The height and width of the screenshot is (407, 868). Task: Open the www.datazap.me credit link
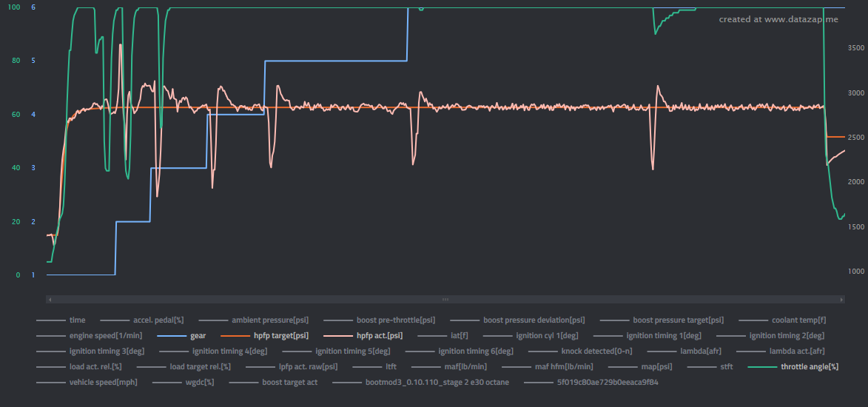778,19
